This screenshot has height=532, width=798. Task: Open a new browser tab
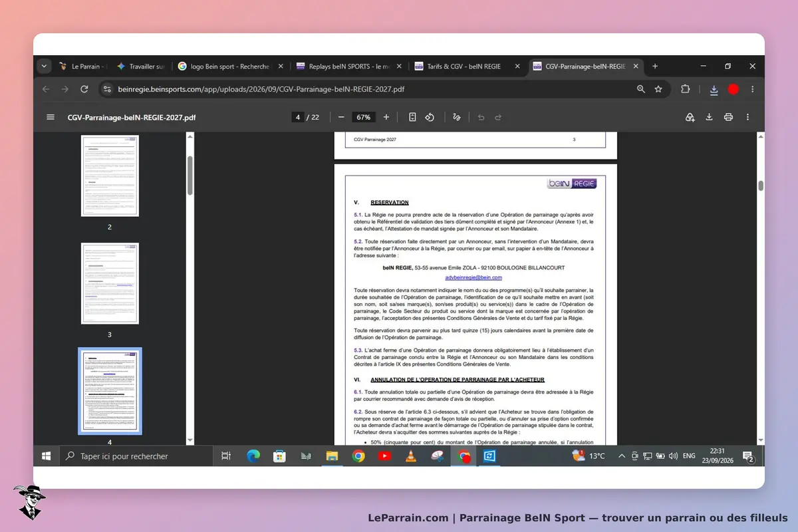coord(655,66)
